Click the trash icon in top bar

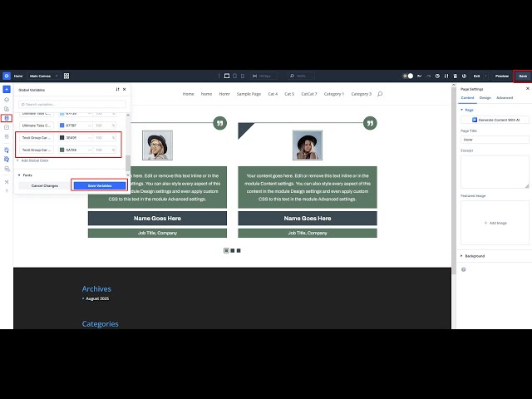coord(456,76)
